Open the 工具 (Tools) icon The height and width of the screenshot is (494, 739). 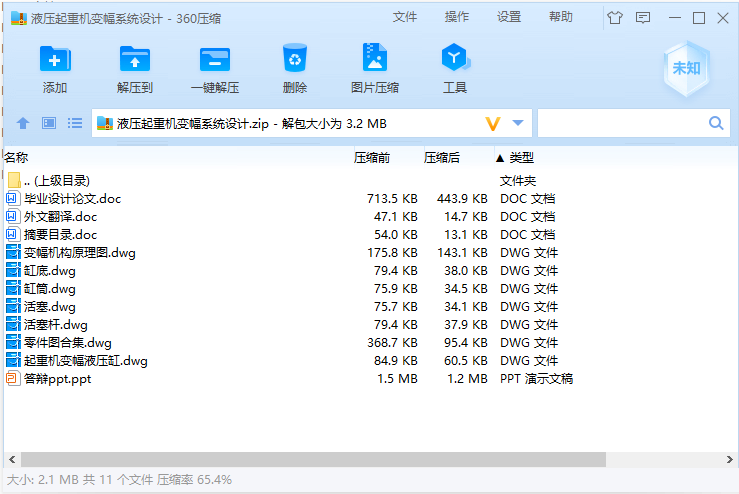pos(455,58)
